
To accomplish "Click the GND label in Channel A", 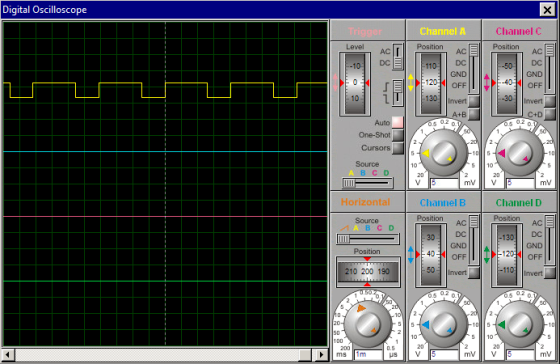I will click(458, 74).
